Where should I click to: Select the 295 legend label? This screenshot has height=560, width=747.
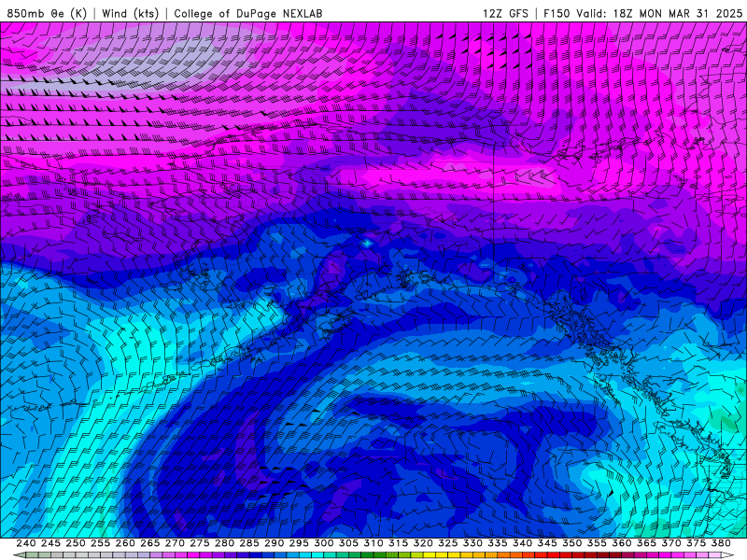tap(299, 543)
